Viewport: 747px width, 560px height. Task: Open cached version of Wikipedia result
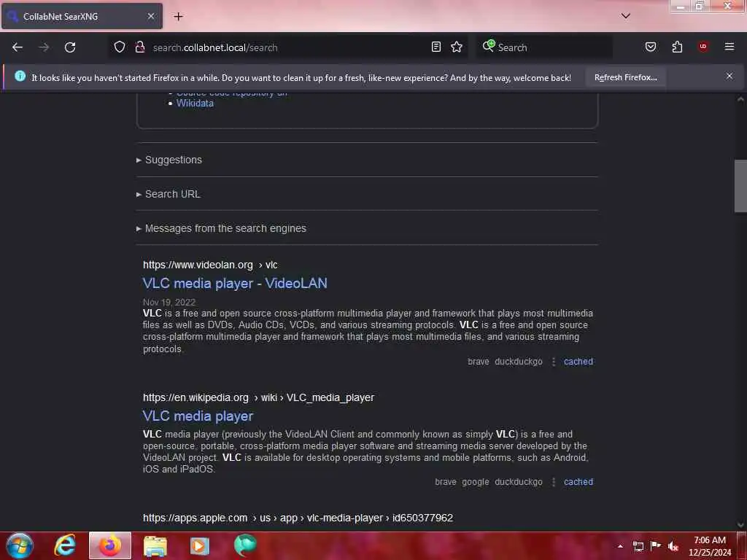(x=578, y=482)
